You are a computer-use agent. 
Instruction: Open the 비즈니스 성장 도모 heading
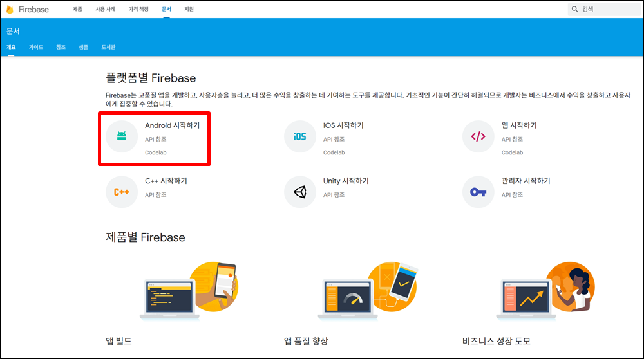point(497,341)
